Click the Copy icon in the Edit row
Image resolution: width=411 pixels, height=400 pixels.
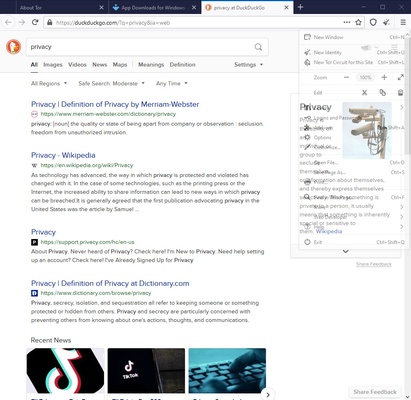pyautogui.click(x=383, y=93)
